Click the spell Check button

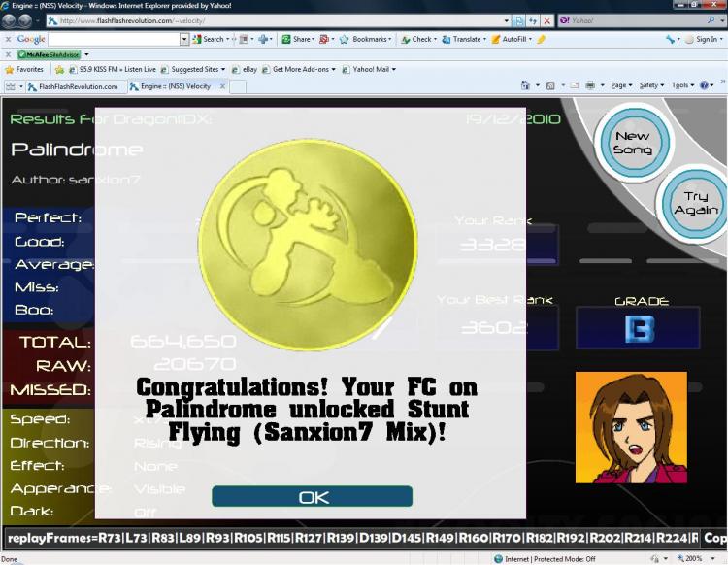pyautogui.click(x=417, y=40)
